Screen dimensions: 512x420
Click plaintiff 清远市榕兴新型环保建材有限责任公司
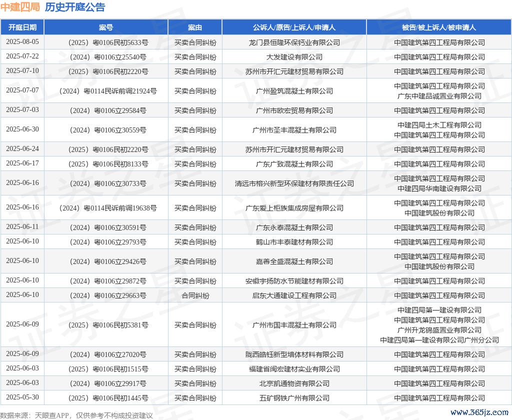point(294,183)
